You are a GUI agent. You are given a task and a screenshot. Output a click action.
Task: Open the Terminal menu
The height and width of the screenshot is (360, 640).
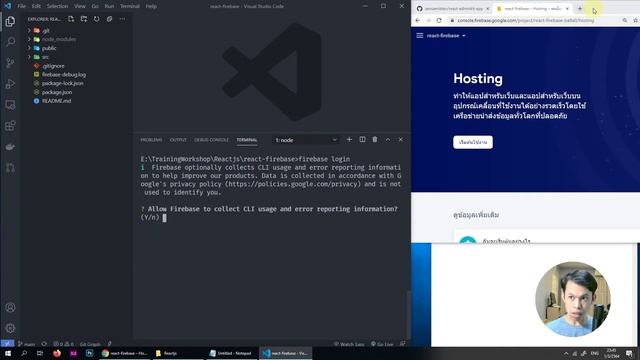(x=130, y=6)
